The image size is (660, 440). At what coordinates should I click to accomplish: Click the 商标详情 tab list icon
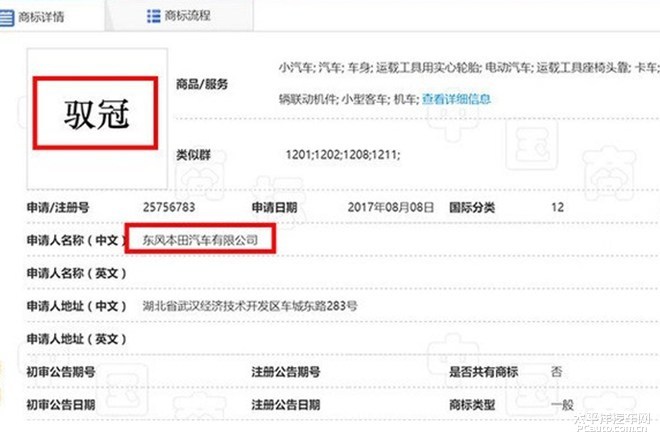(x=6, y=18)
